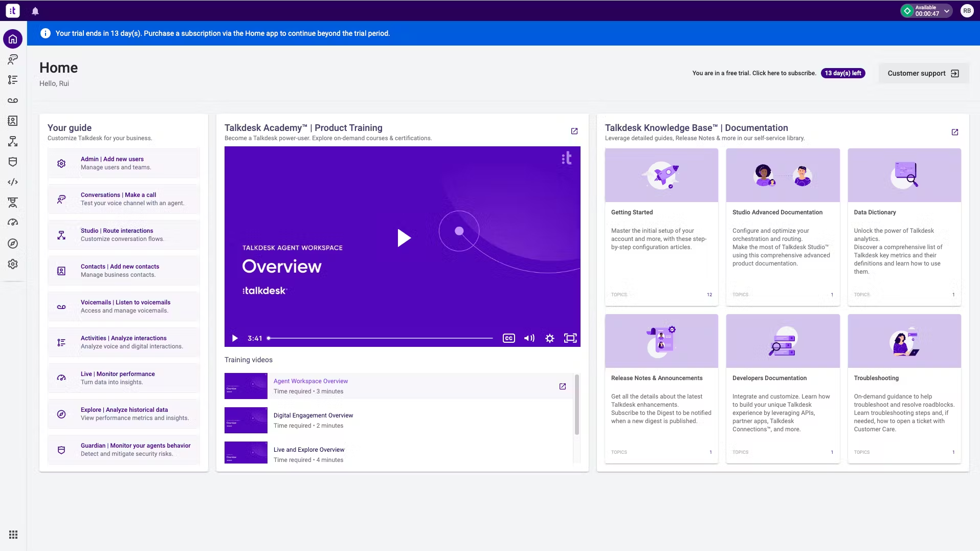The width and height of the screenshot is (980, 551).
Task: Open Studio | Route interactions guide
Action: pyautogui.click(x=124, y=235)
